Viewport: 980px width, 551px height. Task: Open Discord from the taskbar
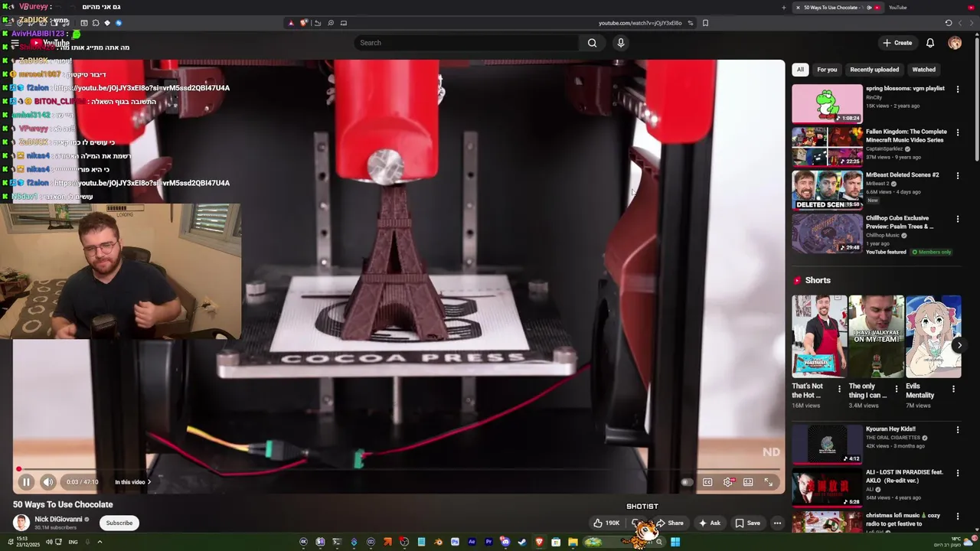(x=505, y=542)
